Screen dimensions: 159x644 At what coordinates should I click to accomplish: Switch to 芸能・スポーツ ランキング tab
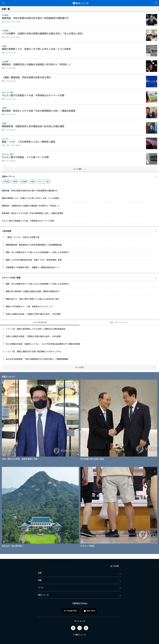click(119, 322)
